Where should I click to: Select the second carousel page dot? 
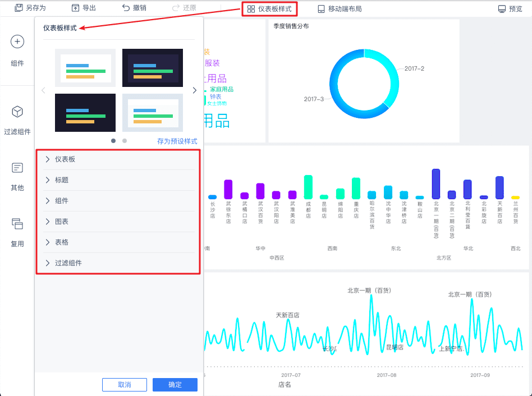pos(125,141)
